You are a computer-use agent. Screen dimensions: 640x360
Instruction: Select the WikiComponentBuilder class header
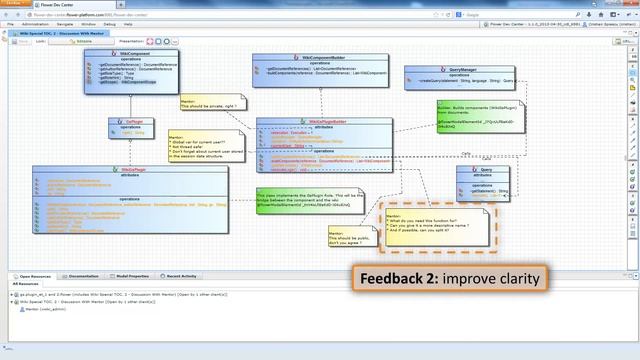pyautogui.click(x=320, y=58)
